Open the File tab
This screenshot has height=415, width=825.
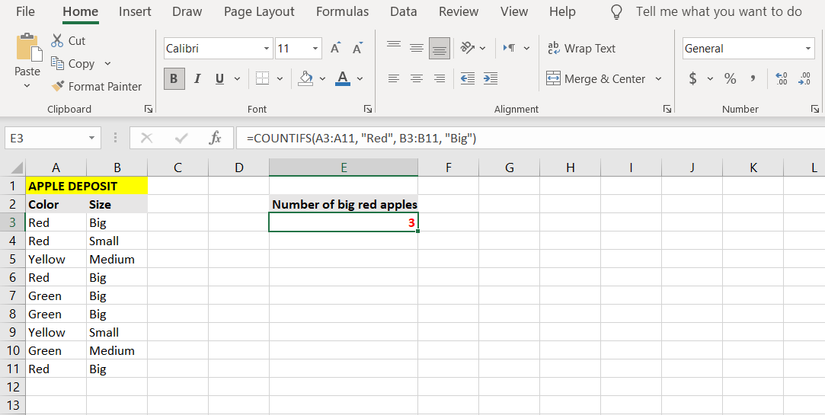25,12
